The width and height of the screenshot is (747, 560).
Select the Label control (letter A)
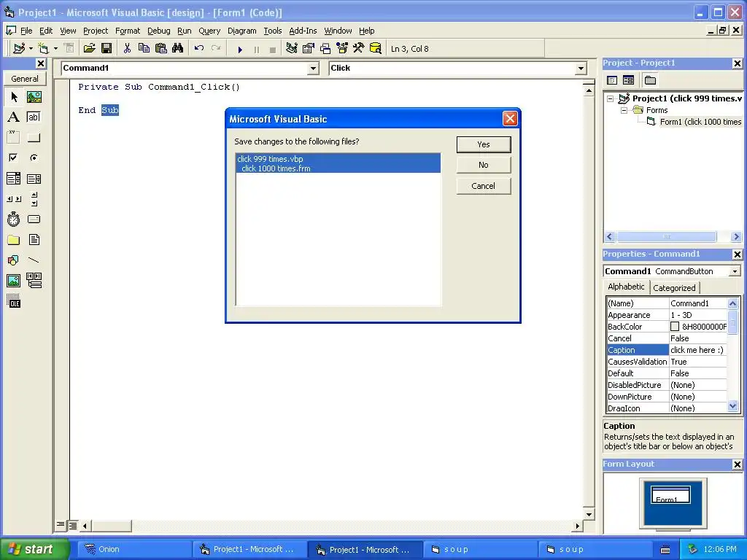tap(14, 117)
